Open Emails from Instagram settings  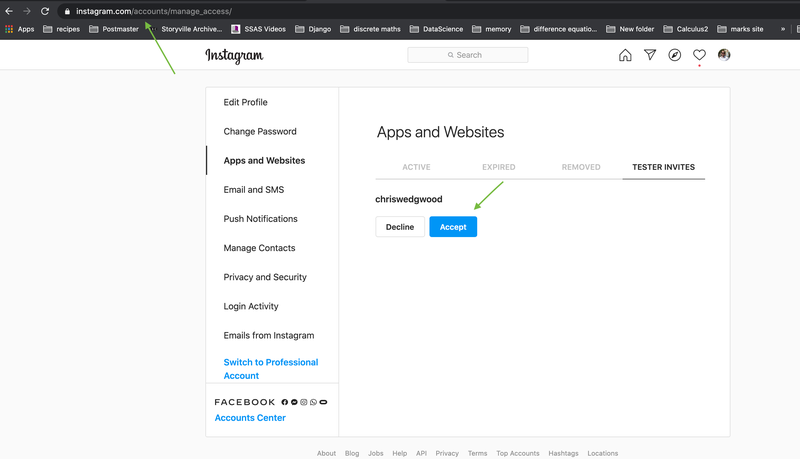click(269, 335)
